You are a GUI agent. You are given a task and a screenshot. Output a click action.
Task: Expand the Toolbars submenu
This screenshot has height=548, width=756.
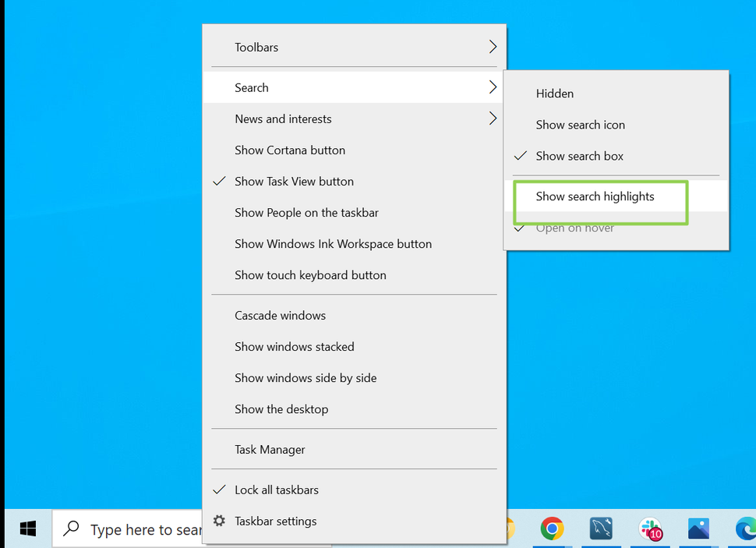pyautogui.click(x=257, y=47)
